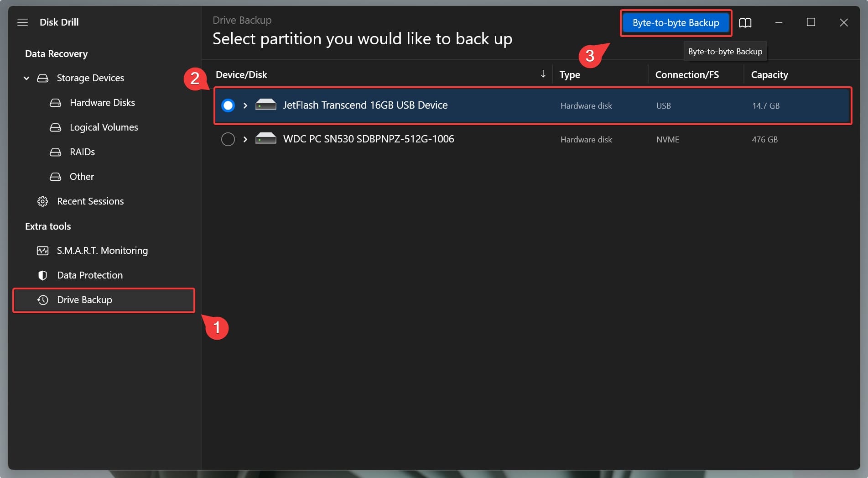Click JetFlash Transcend 16GB USB Device name
Image resolution: width=868 pixels, height=478 pixels.
365,105
